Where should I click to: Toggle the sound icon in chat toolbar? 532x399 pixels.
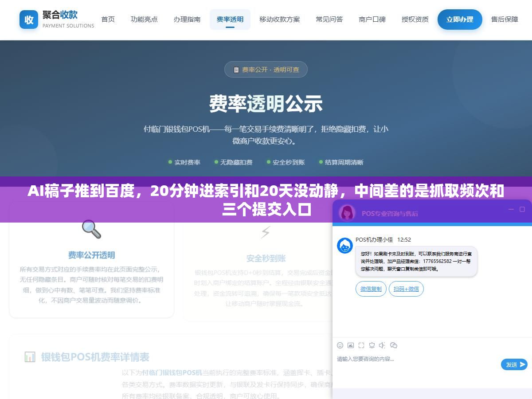click(383, 345)
